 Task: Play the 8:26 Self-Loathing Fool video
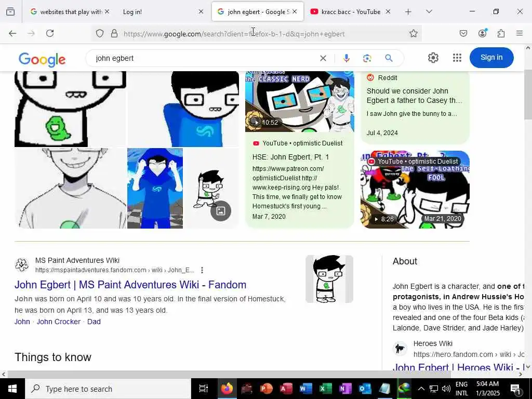point(415,190)
